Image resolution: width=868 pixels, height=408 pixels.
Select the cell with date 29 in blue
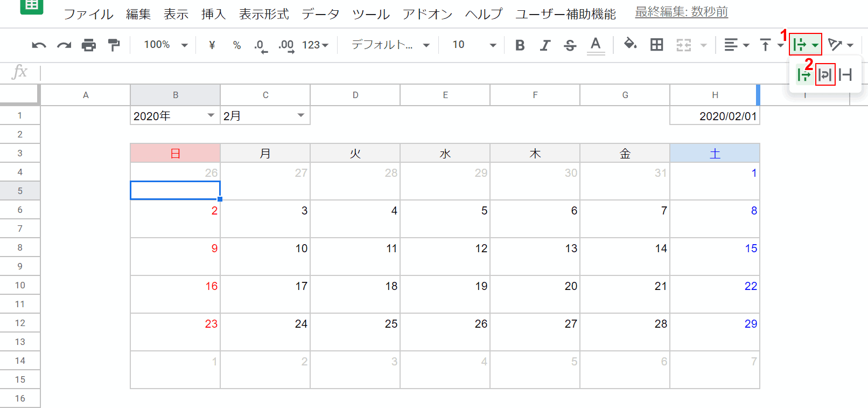(x=715, y=323)
